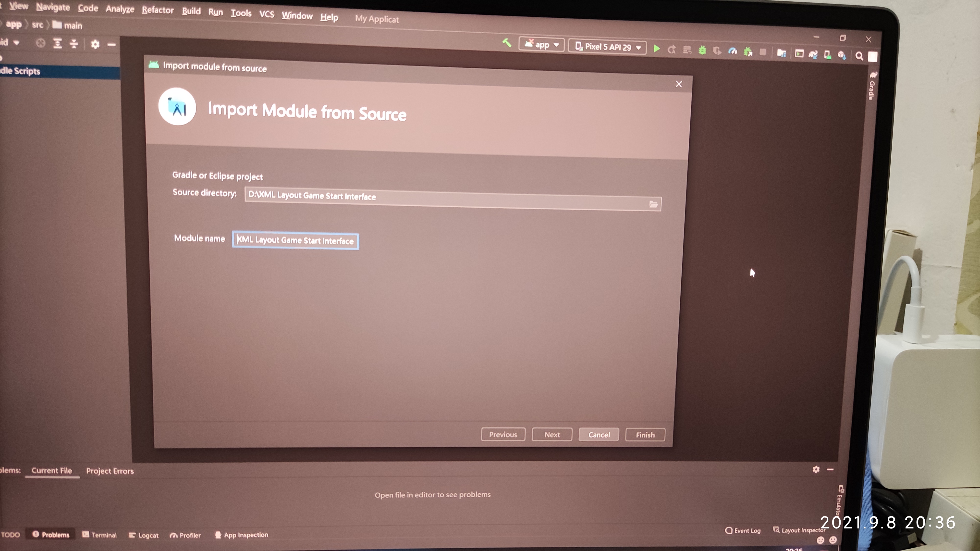Click the Previous button

[x=503, y=434]
